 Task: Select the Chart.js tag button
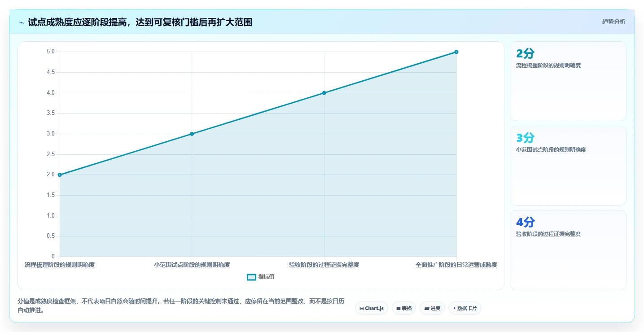(x=372, y=308)
